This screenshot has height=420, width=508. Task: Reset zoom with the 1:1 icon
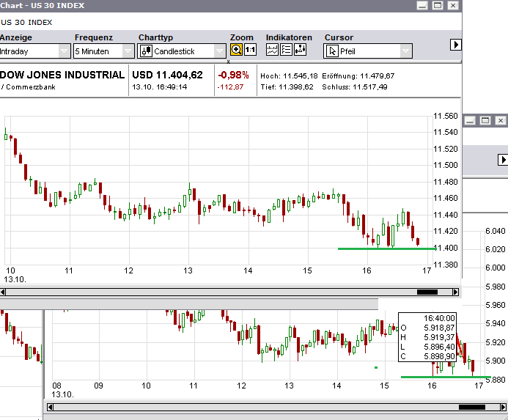[250, 50]
